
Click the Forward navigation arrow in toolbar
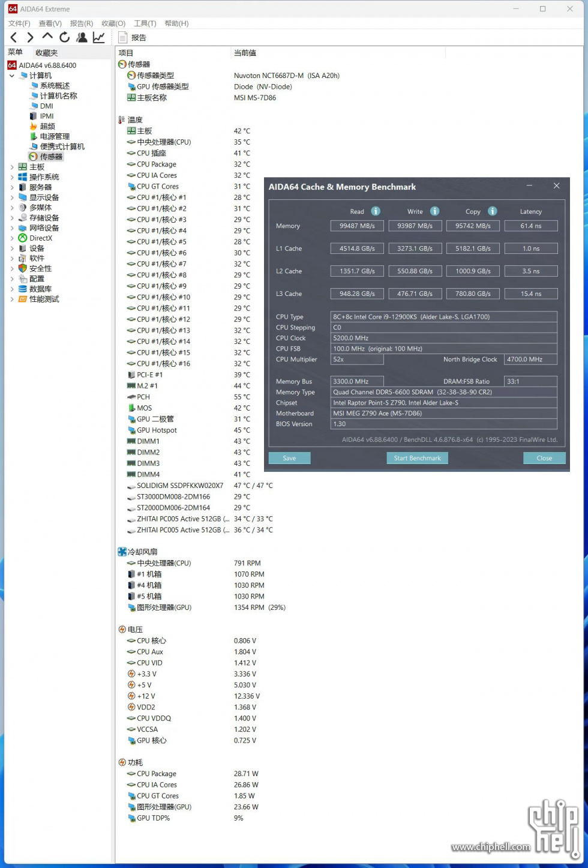tap(30, 38)
